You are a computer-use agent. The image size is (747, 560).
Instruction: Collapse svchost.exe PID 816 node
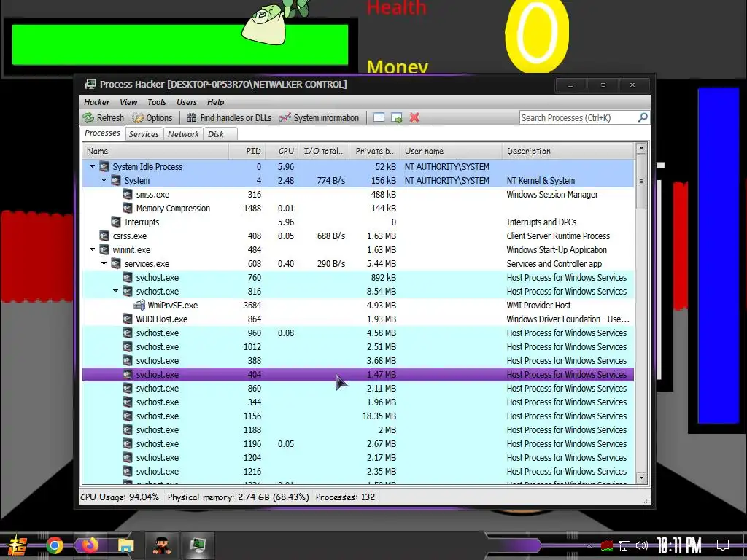[116, 291]
